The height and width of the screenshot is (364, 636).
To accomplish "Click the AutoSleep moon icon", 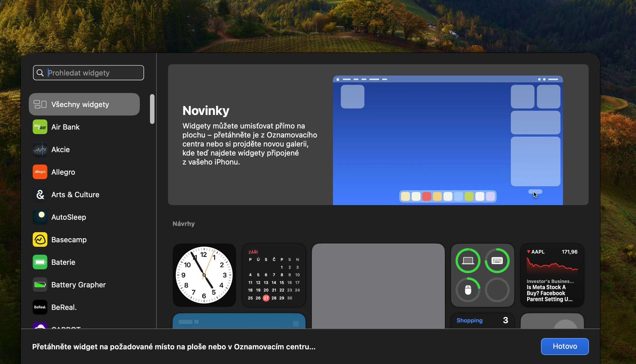I will [x=40, y=217].
